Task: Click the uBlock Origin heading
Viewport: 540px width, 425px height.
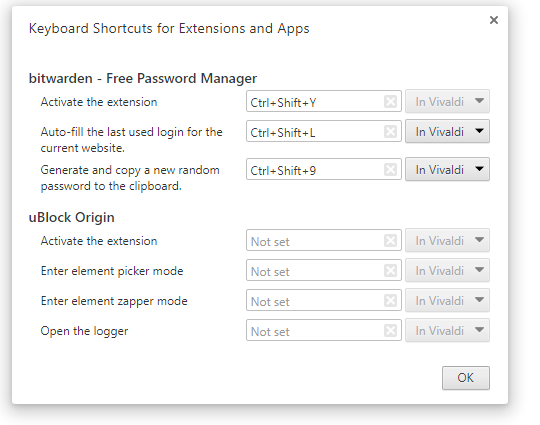Action: 71,218
